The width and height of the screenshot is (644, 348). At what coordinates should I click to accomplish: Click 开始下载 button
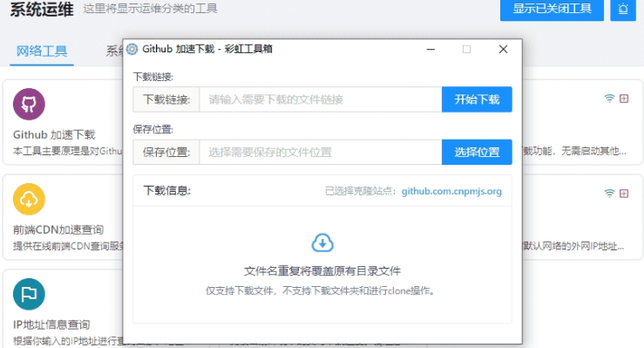tap(477, 99)
